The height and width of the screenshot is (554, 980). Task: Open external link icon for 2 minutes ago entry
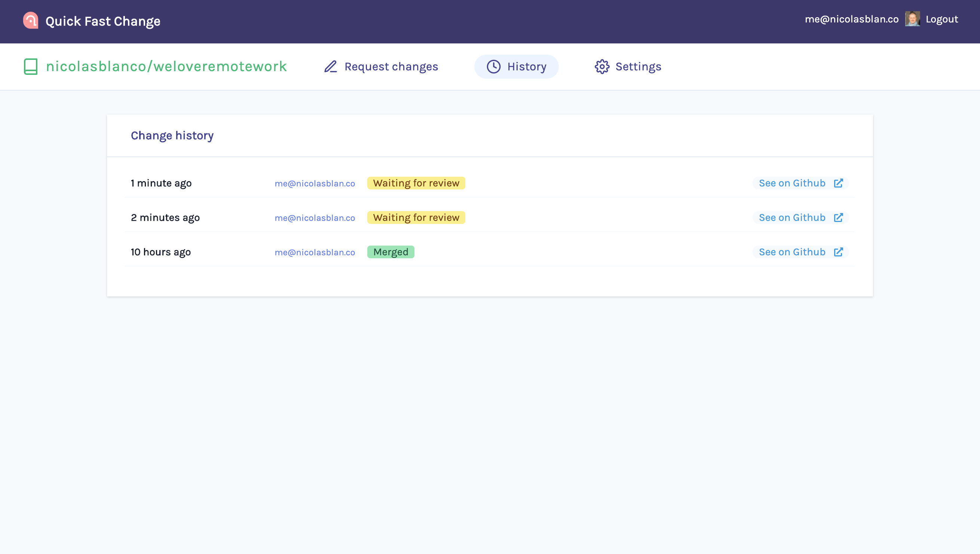(x=838, y=217)
